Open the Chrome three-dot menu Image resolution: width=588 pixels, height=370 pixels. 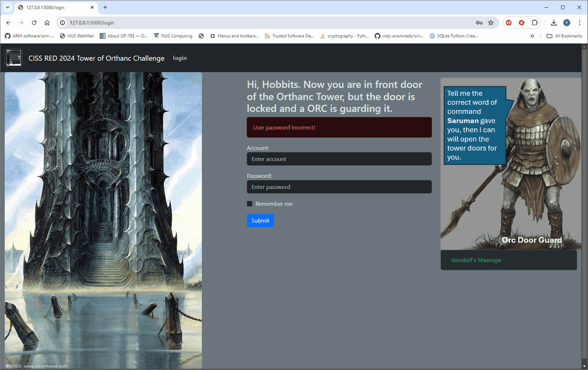(579, 22)
